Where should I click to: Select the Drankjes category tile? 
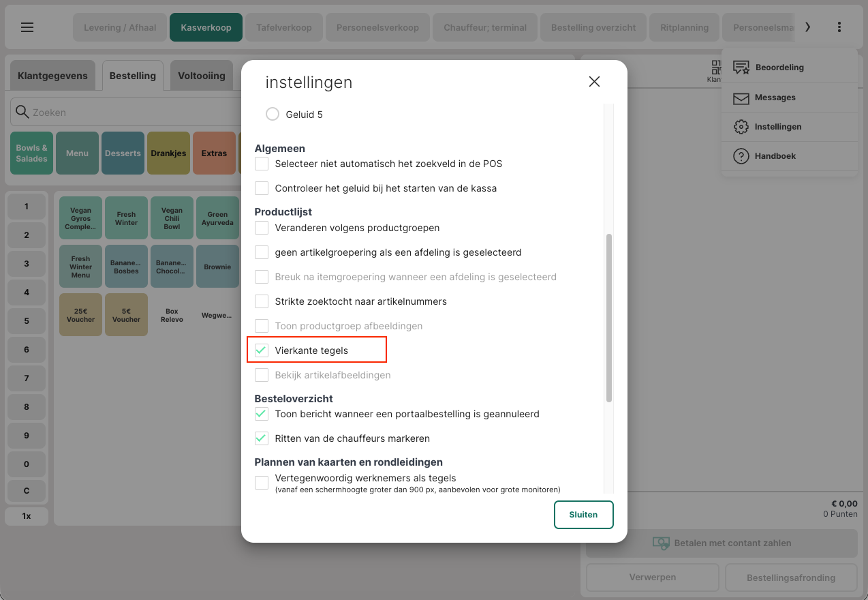pyautogui.click(x=168, y=153)
